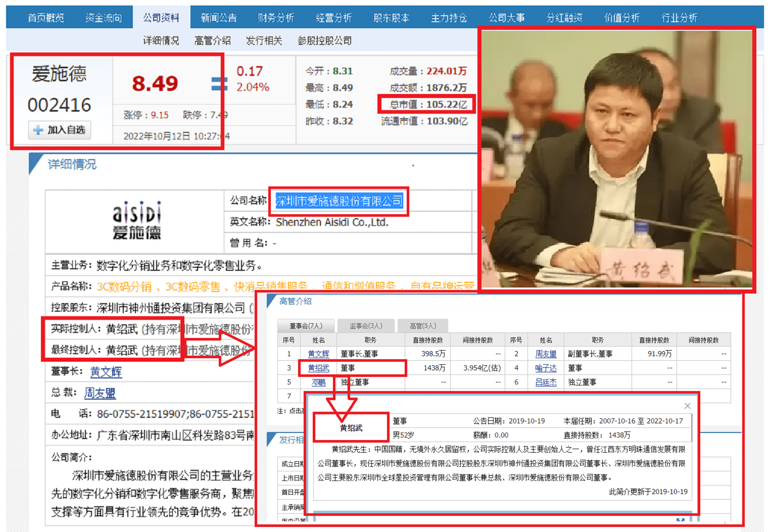Select 详细情况 sub-navigation item
The height and width of the screenshot is (532, 770).
pos(161,41)
